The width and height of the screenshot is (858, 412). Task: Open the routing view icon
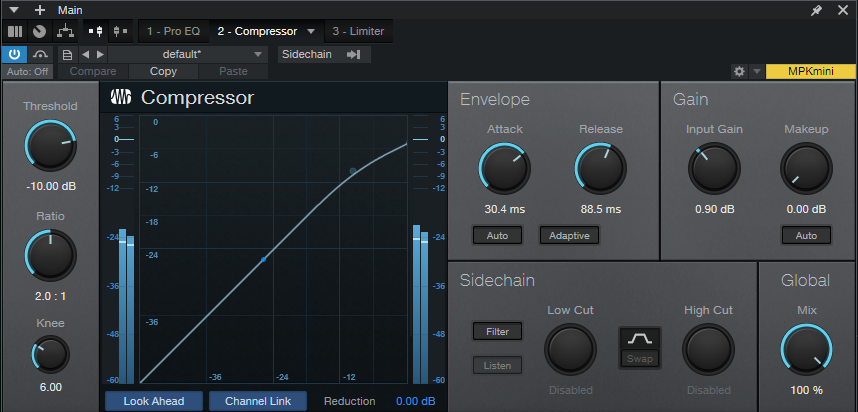tap(66, 31)
